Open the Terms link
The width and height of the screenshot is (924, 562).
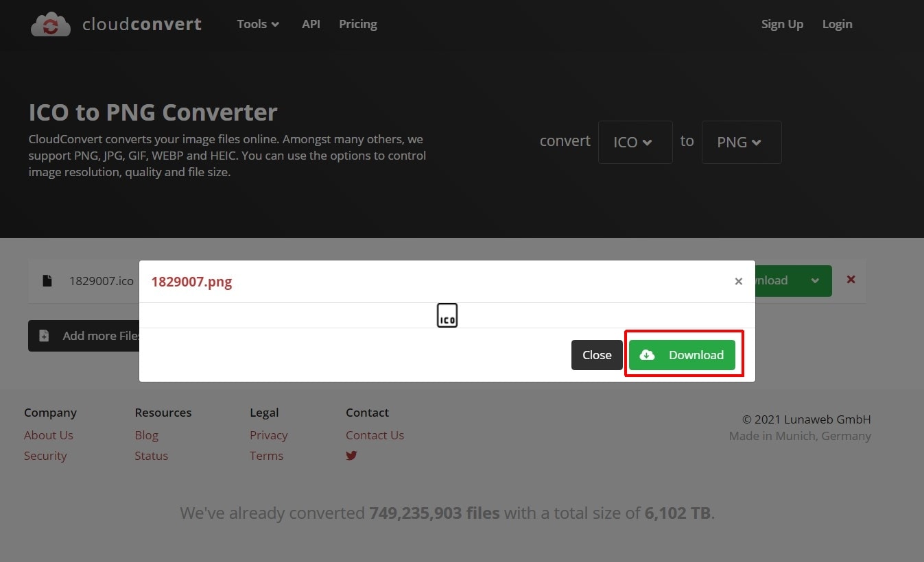point(266,456)
